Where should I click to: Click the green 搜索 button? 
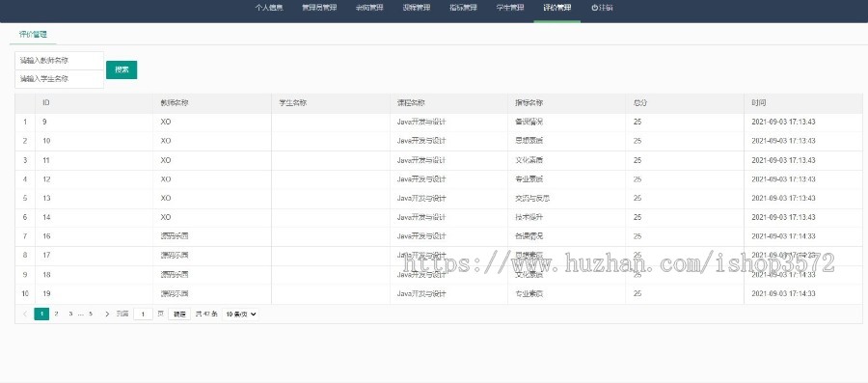pos(122,69)
